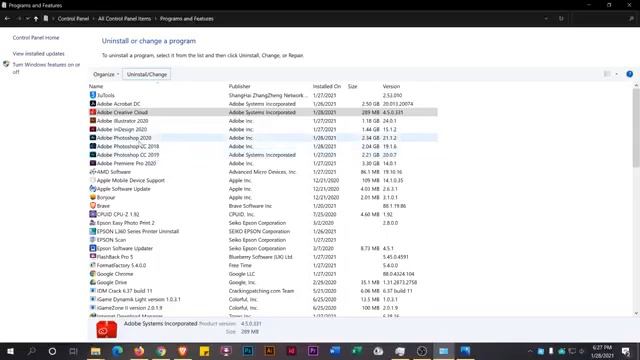Select the Adobe Photoshop CC 2018 row
This screenshot has width=640, height=360.
tap(263, 146)
